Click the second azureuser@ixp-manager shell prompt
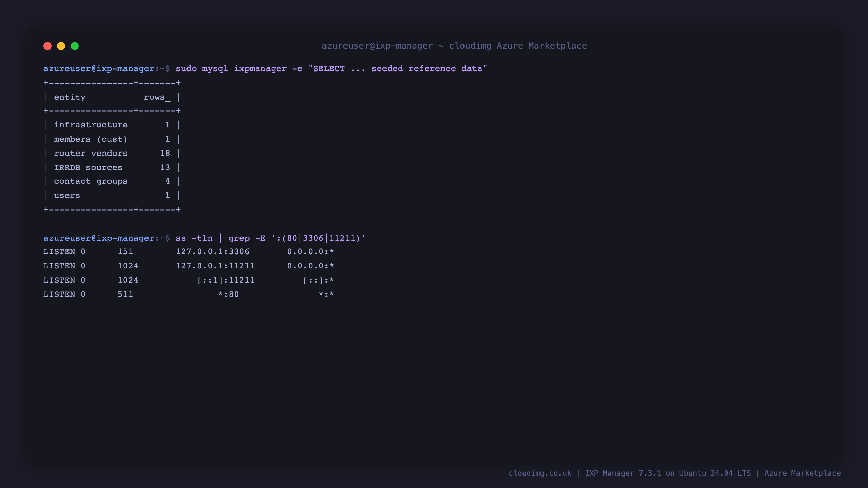The width and height of the screenshot is (868, 488). (x=106, y=238)
